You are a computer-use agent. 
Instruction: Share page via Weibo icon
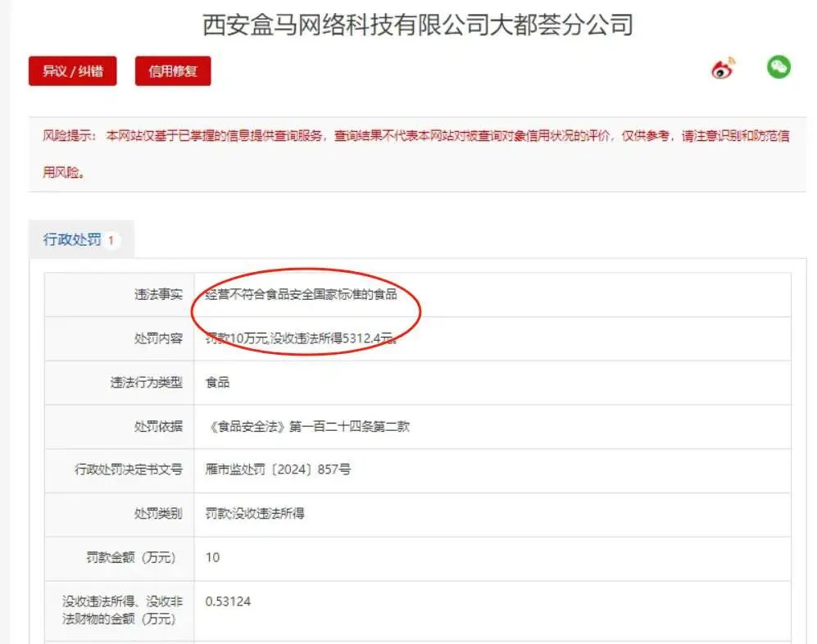pyautogui.click(x=724, y=68)
